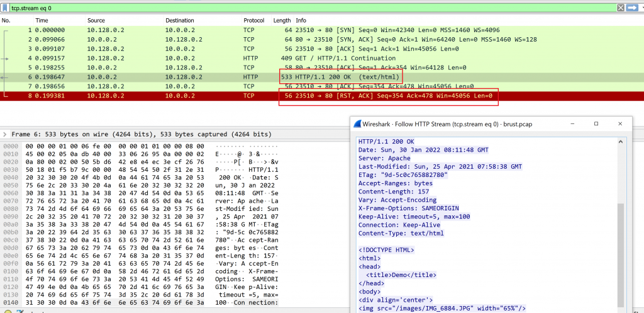Image resolution: width=644 pixels, height=313 pixels.
Task: Open the display filter bookmark menu
Action: [x=5, y=8]
